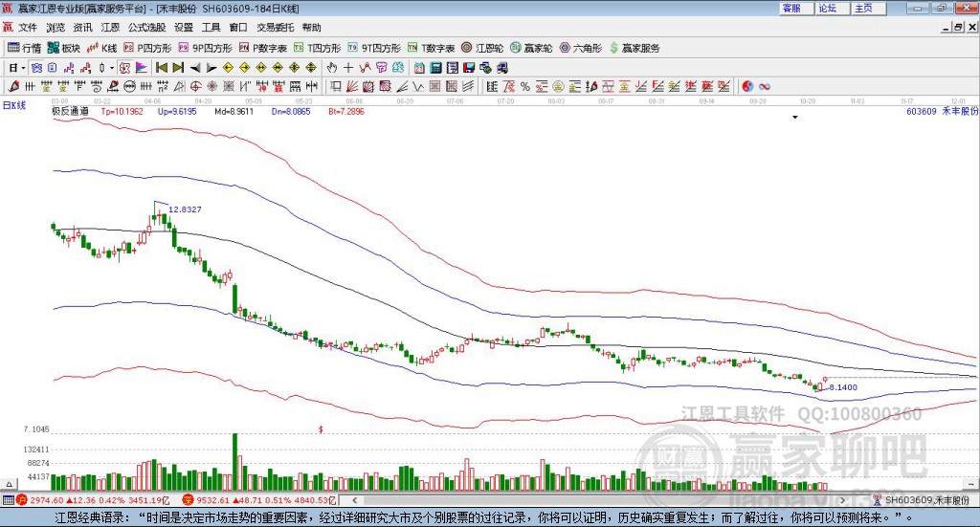Click the yin-yang taiji icon
This screenshot has width=980, height=527.
tap(747, 86)
